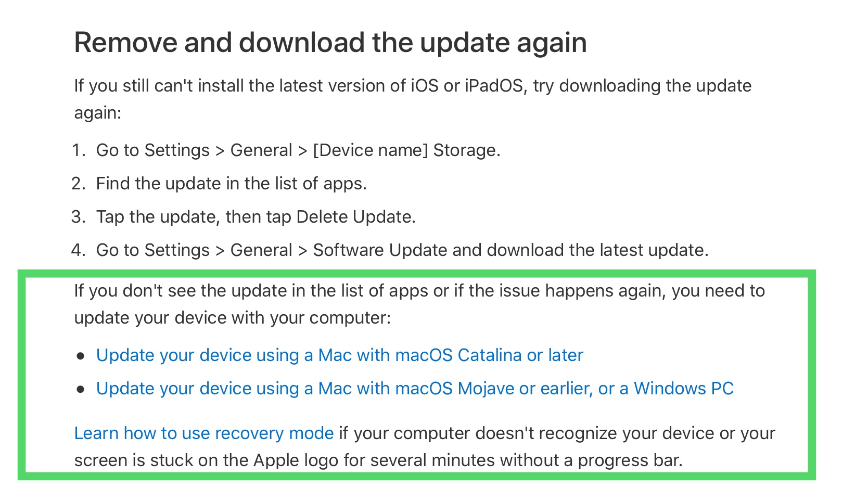Click the bullet before the Mojave link

tap(81, 390)
